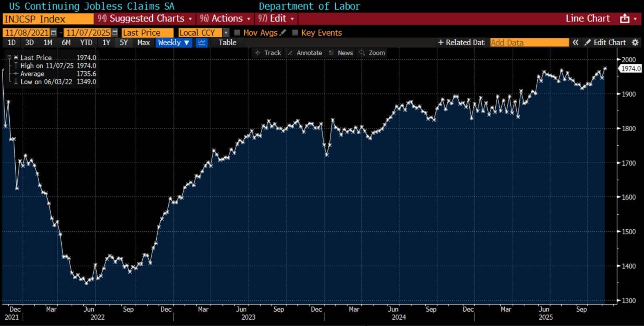Open the start date calendar picker

(x=54, y=33)
